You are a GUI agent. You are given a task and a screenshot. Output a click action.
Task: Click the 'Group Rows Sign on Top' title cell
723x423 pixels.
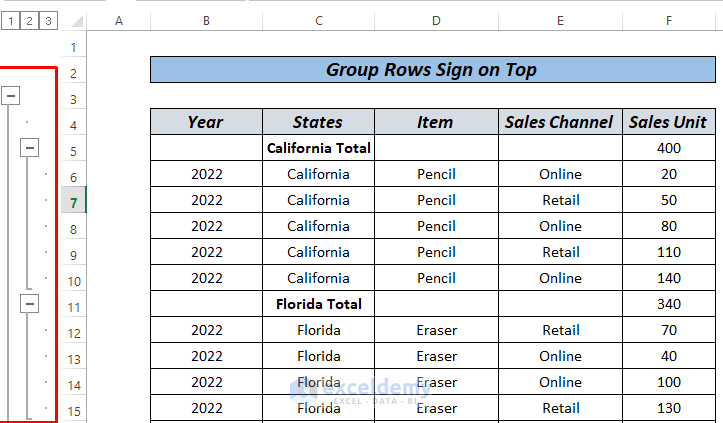[431, 70]
